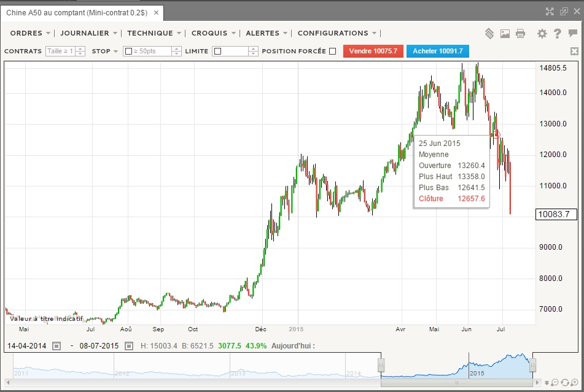
Task: Enable the STOP checkbox
Action: [128, 52]
